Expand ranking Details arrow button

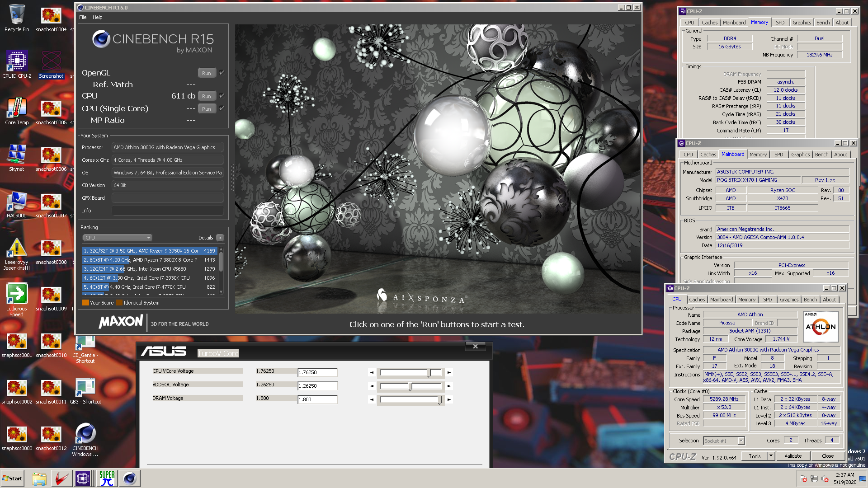click(x=220, y=238)
